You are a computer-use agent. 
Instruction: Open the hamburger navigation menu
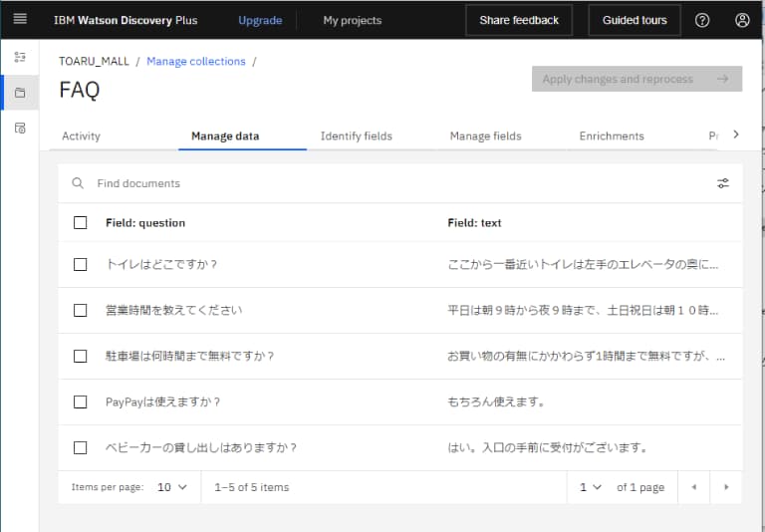click(20, 20)
